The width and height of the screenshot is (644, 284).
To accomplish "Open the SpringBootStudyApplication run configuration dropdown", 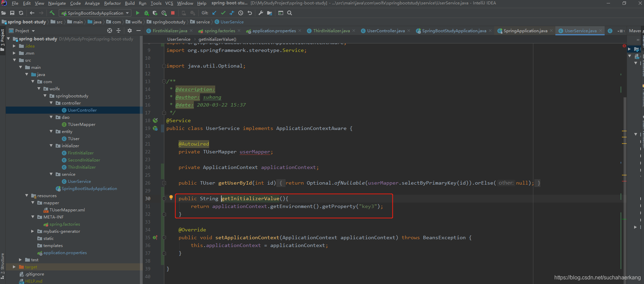I will pos(95,13).
